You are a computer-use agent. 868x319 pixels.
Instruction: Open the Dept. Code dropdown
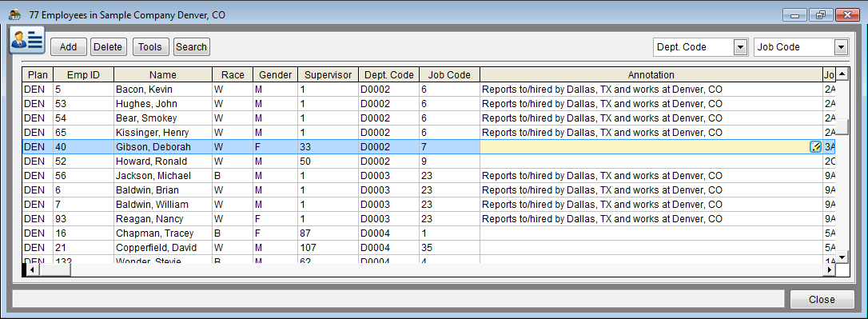[740, 47]
